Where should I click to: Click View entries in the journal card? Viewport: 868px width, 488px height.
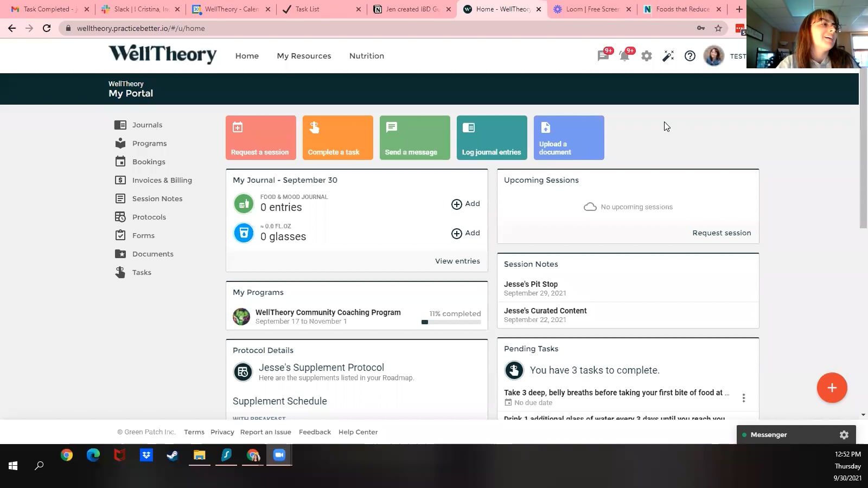pos(457,261)
